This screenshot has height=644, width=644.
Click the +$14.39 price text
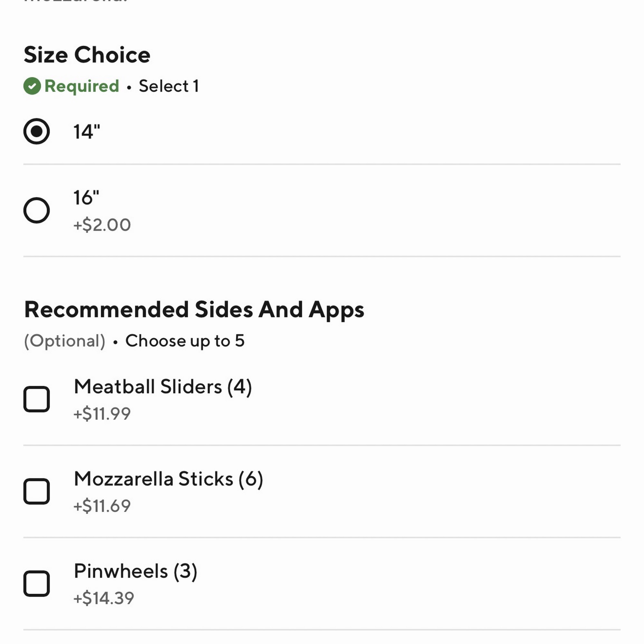pos(104,598)
